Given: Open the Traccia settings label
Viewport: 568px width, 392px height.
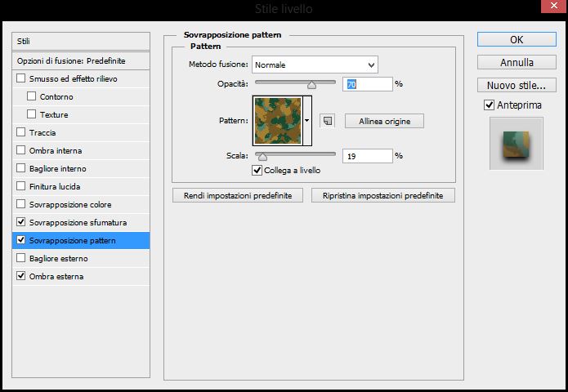Looking at the screenshot, I should [42, 133].
